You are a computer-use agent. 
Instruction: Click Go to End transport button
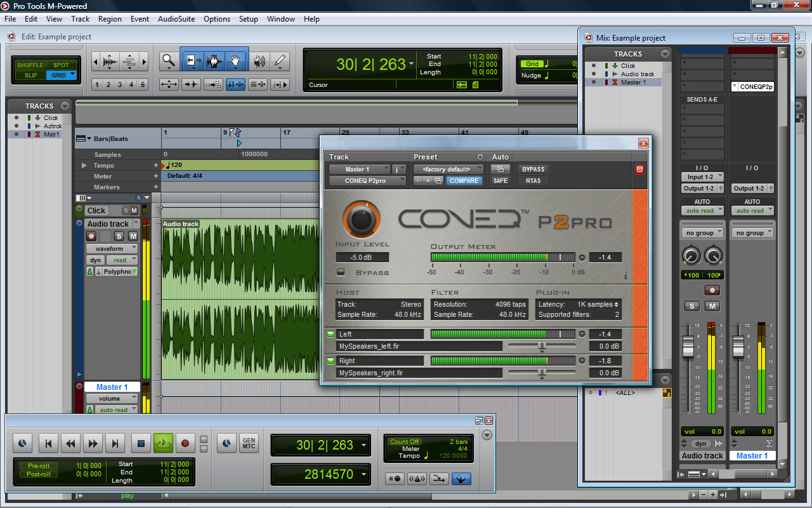(x=115, y=443)
